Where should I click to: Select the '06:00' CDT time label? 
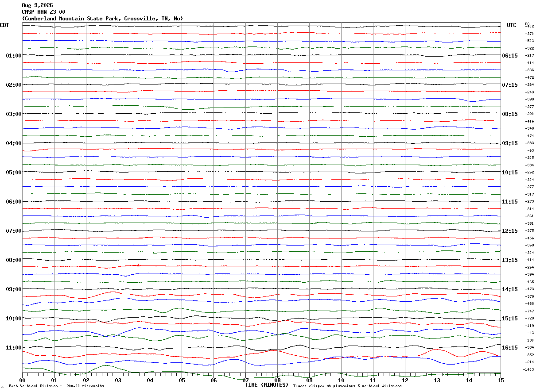tap(14, 202)
